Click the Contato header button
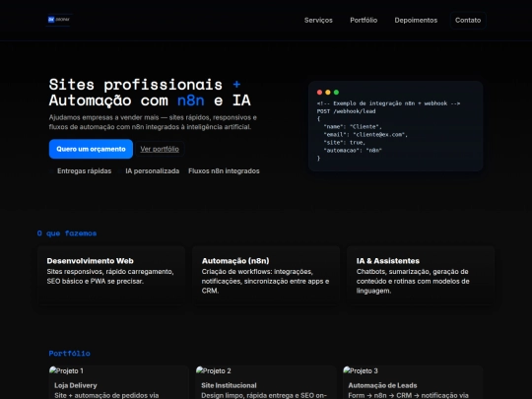This screenshot has width=532, height=399. 468,21
